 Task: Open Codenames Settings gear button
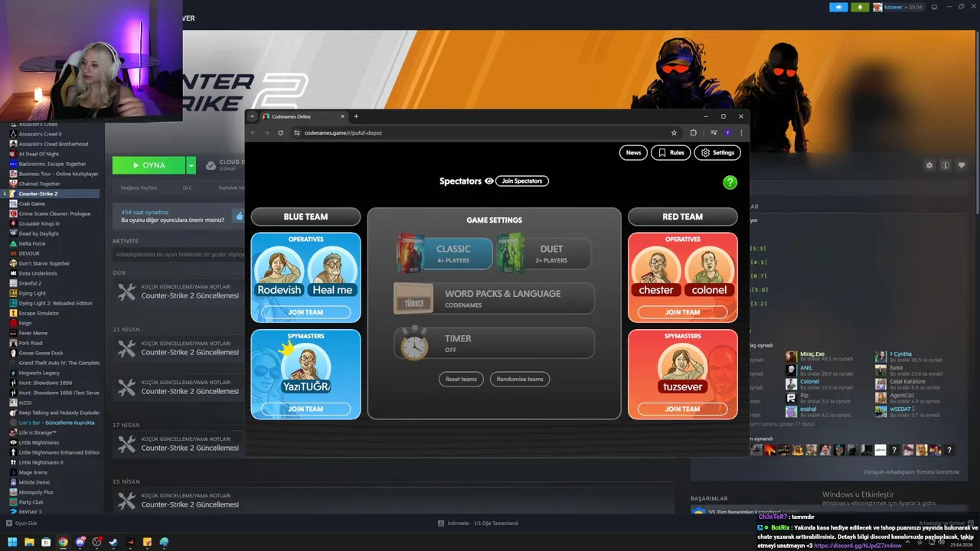pyautogui.click(x=717, y=152)
